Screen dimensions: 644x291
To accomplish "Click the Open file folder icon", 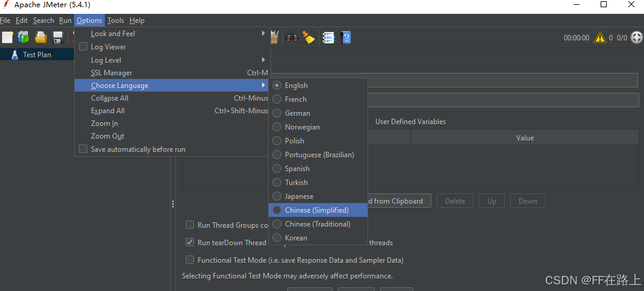I will 40,37.
